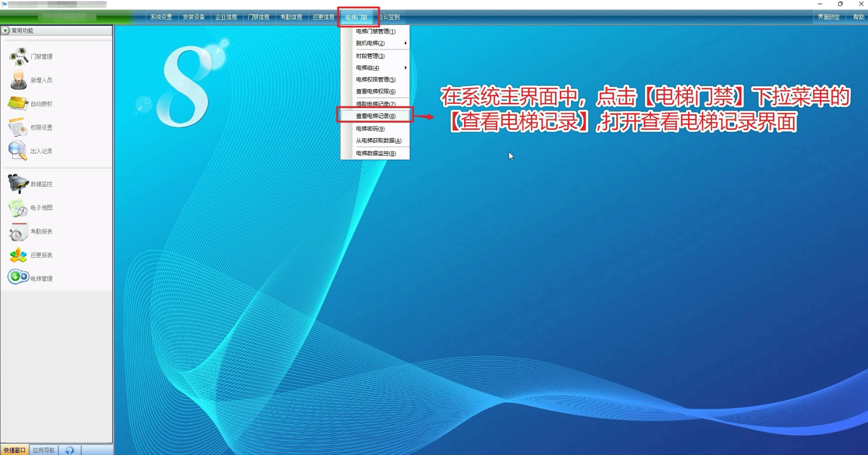Click the 电梯管理 elevator icon

[x=18, y=277]
